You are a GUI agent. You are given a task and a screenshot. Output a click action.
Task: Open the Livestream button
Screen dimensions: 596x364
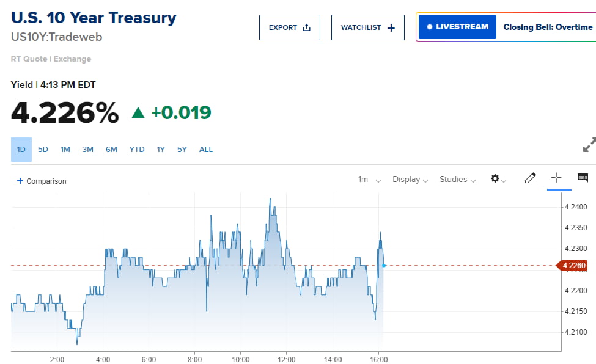pos(458,27)
